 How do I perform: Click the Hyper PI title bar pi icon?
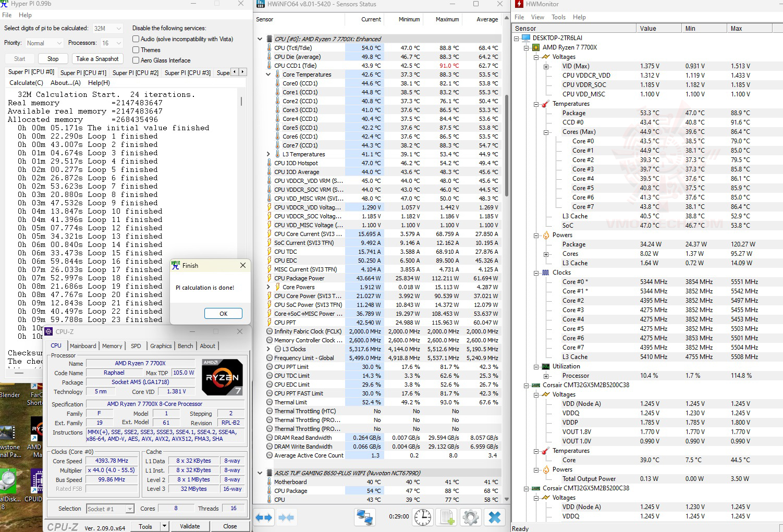click(x=5, y=4)
